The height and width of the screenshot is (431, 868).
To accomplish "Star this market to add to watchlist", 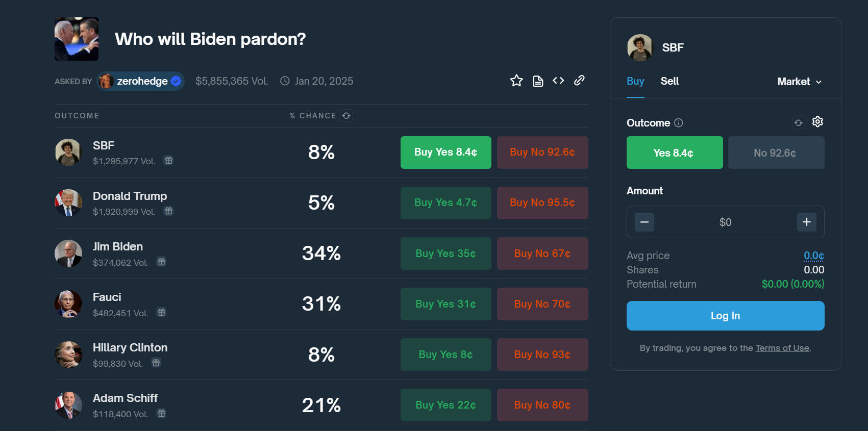I will pos(516,81).
